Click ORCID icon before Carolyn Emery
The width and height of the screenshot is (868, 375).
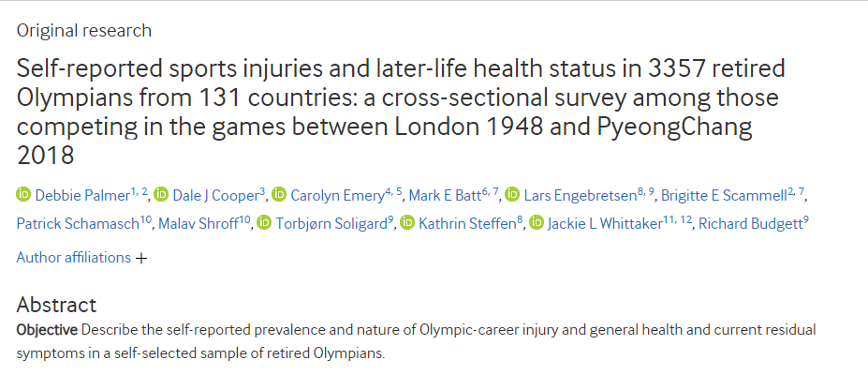(280, 195)
